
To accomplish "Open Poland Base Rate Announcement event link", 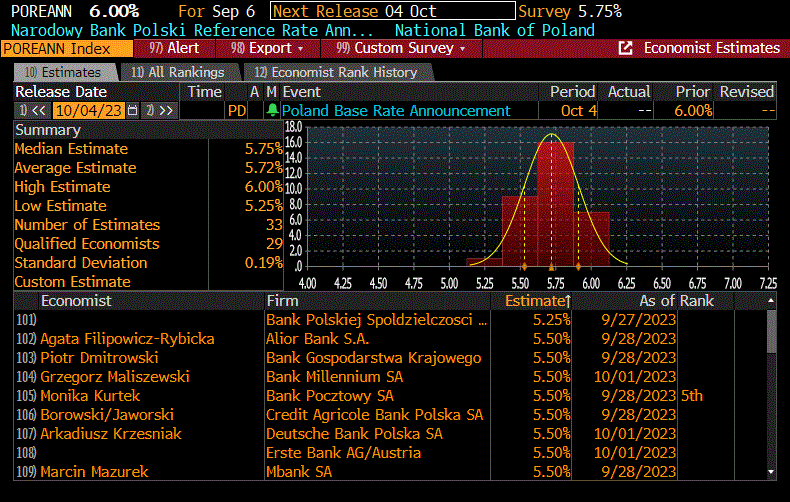I will [x=396, y=110].
